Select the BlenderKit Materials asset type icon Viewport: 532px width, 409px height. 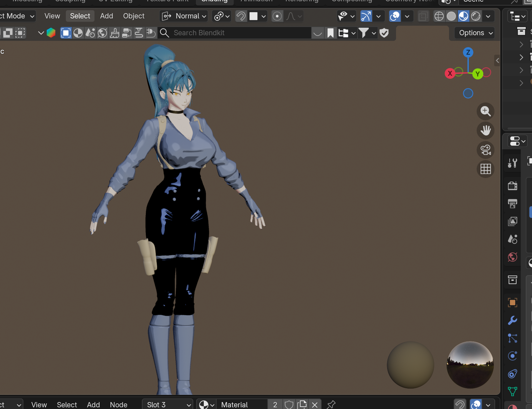[x=78, y=33]
